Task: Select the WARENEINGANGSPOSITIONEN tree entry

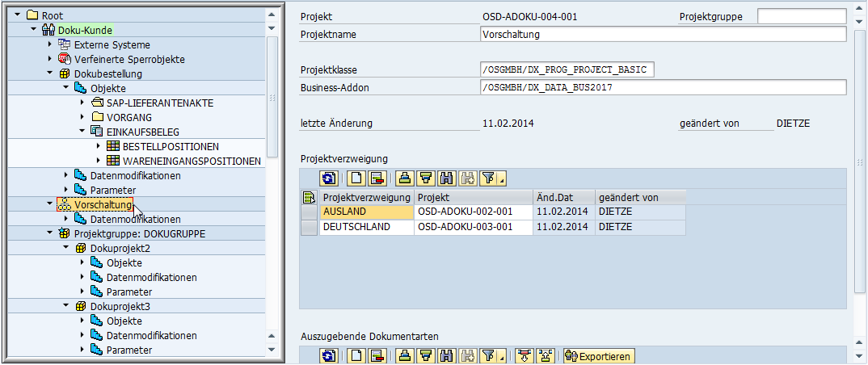Action: click(x=192, y=161)
